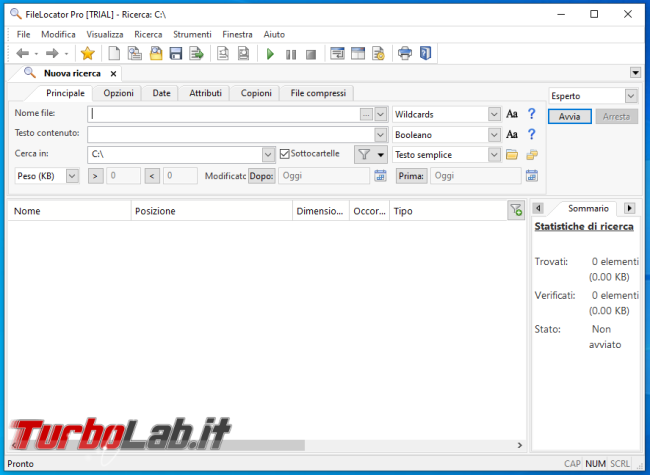Toggle case sensitivity Aa for Nome file
Screen dimensions: 650x475
[512, 114]
